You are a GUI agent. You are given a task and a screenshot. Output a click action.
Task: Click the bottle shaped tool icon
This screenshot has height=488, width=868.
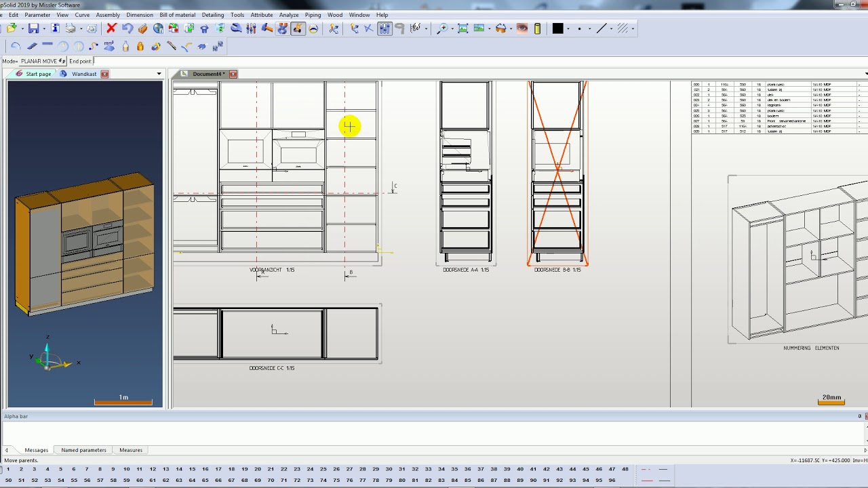pos(125,46)
